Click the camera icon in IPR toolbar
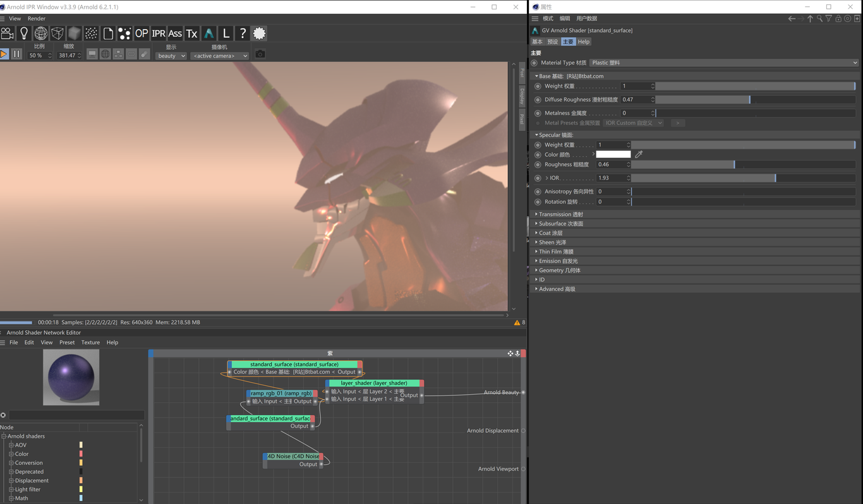 [7, 33]
